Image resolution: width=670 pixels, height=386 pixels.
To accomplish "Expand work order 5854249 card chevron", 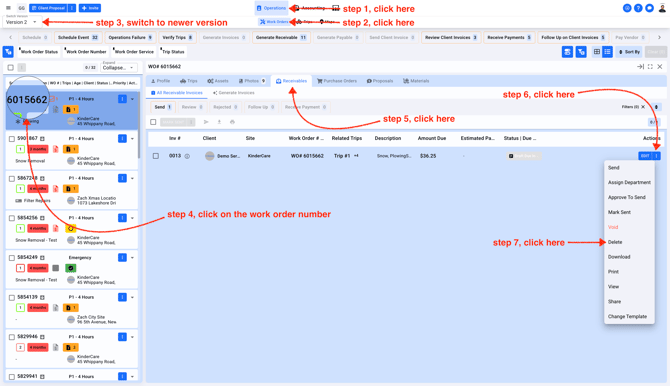I will pyautogui.click(x=132, y=258).
